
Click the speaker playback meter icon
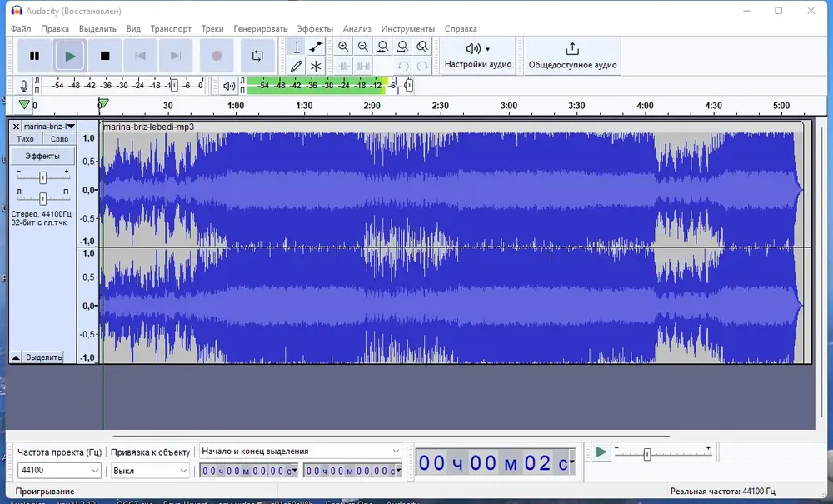tap(229, 86)
